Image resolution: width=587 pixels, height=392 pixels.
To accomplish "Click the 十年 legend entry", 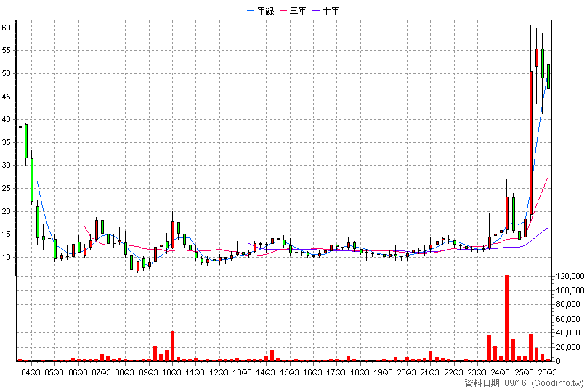I will [326, 10].
